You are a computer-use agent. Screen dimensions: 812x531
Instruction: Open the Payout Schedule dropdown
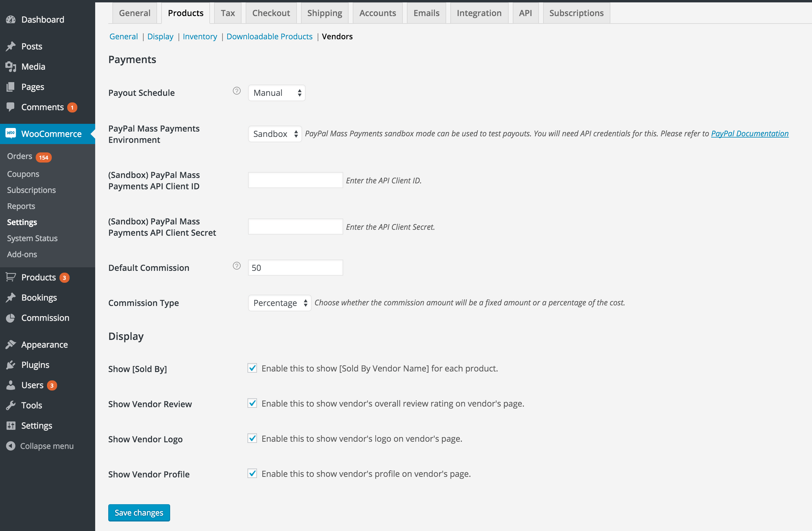click(x=276, y=93)
